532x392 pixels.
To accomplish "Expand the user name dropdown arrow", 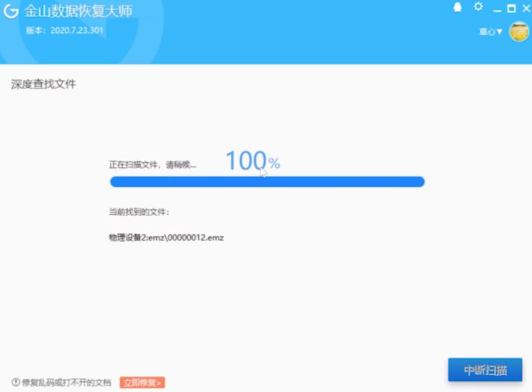I will point(499,32).
